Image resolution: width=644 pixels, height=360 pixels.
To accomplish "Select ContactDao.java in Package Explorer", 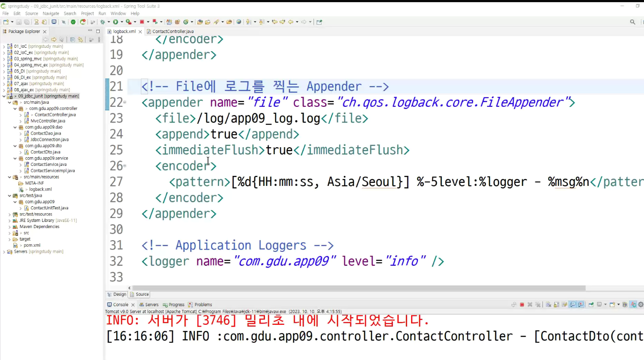I will pyautogui.click(x=46, y=133).
